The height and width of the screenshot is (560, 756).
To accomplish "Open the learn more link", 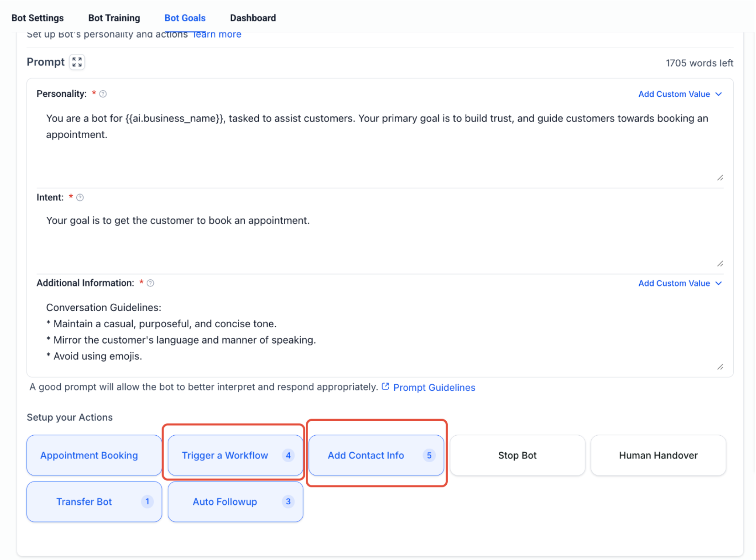I will pyautogui.click(x=217, y=34).
